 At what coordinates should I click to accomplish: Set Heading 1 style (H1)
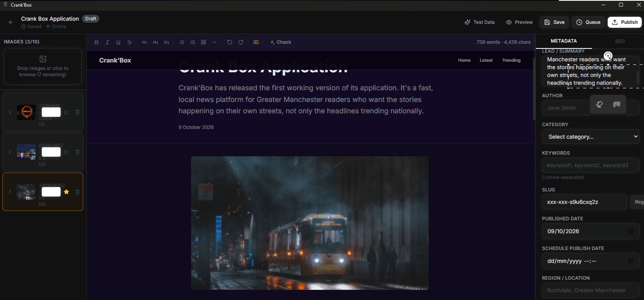click(145, 42)
